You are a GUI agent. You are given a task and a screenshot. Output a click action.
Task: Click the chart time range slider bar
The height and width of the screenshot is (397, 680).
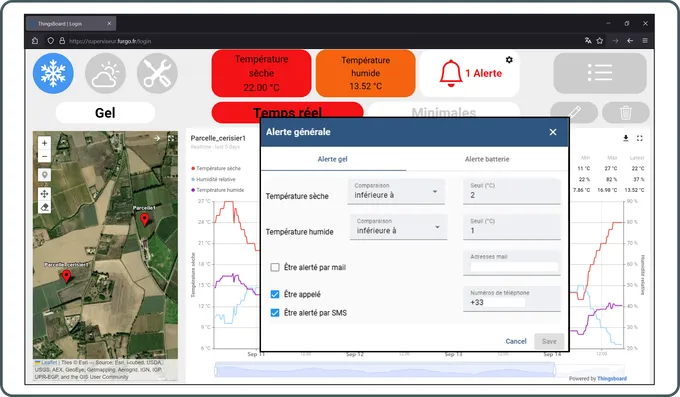[x=385, y=370]
